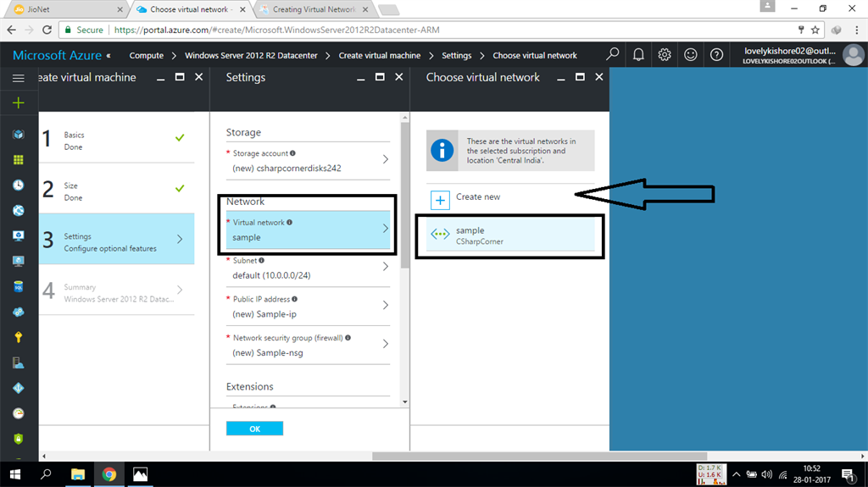Viewport: 868px width, 487px height.
Task: Click the green plus New resource icon
Action: (19, 103)
